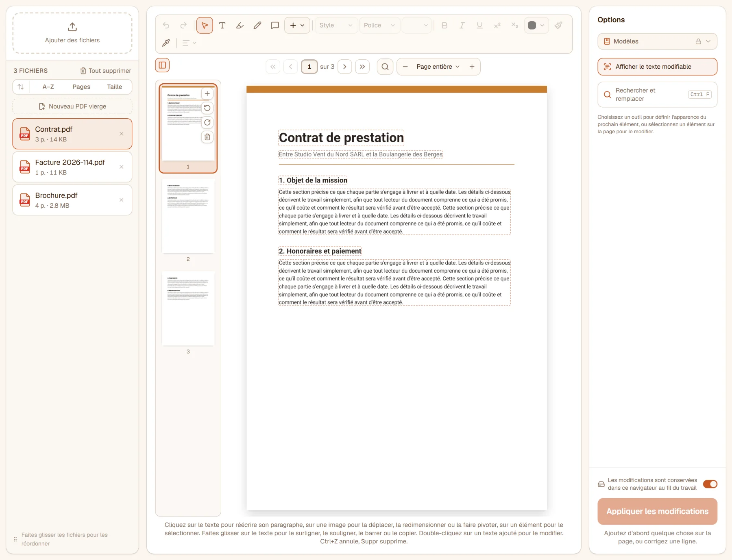
Task: Rotate page 1 counterclockwise
Action: (x=207, y=108)
